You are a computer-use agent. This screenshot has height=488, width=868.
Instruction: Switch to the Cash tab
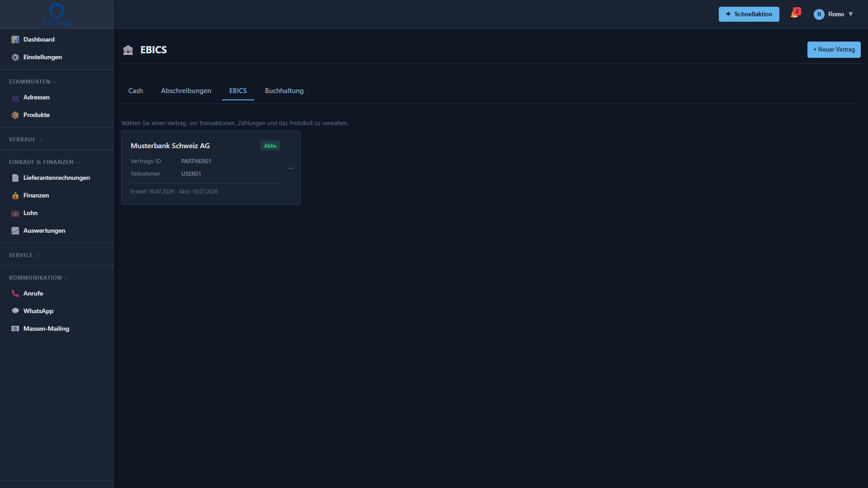(136, 91)
